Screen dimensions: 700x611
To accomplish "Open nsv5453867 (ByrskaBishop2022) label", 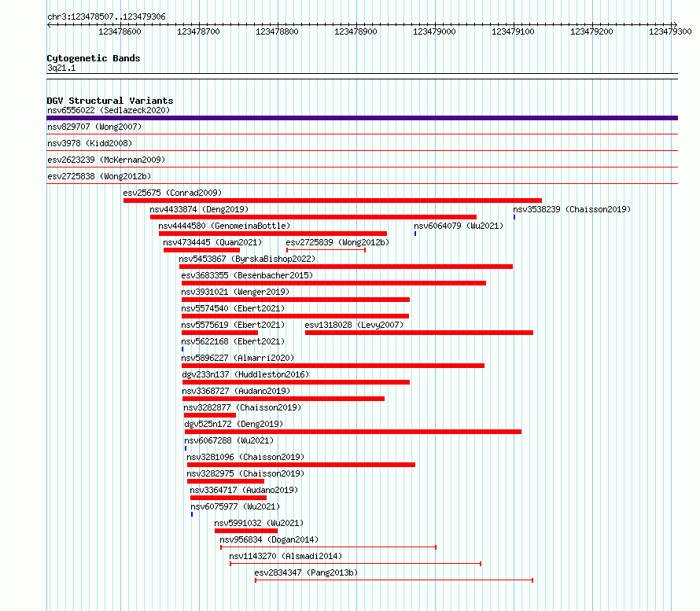I will tap(247, 259).
